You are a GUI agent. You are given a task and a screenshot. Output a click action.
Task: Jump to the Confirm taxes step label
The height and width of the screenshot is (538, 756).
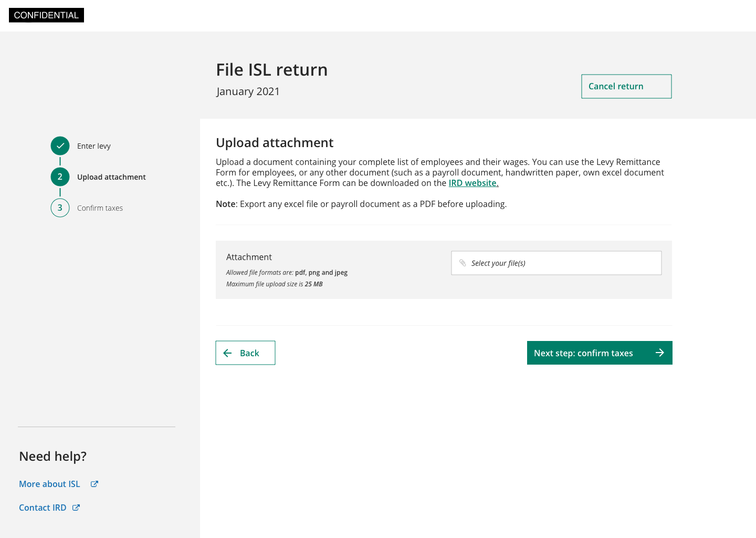100,208
